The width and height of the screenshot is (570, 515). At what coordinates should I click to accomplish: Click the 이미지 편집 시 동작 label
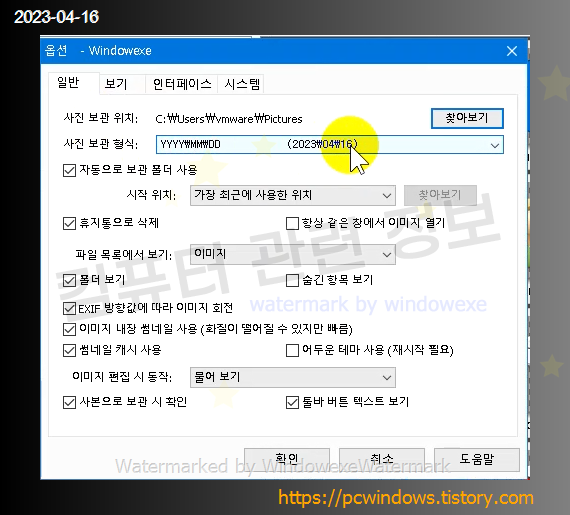(x=122, y=377)
